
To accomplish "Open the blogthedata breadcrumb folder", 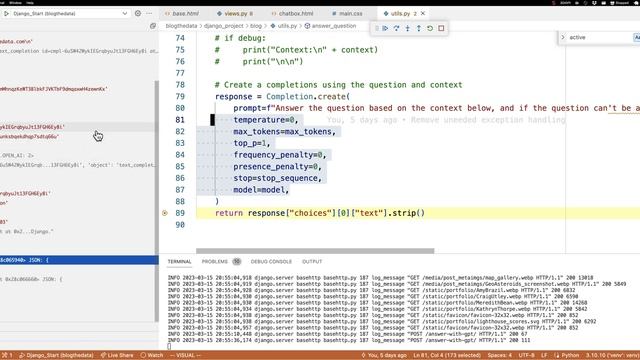I will pyautogui.click(x=181, y=26).
